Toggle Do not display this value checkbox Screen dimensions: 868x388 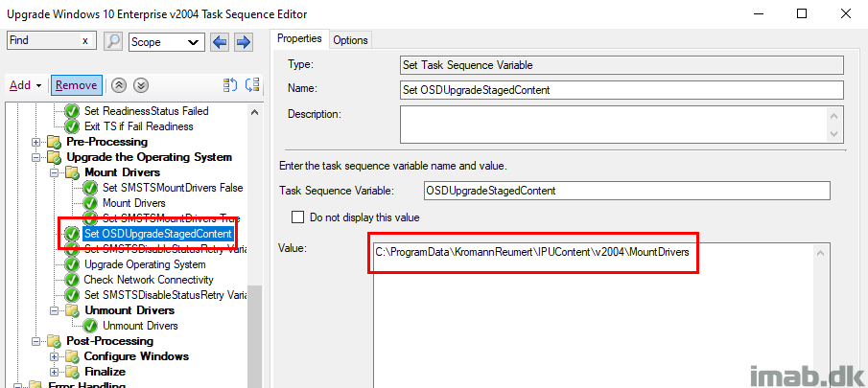coord(298,217)
